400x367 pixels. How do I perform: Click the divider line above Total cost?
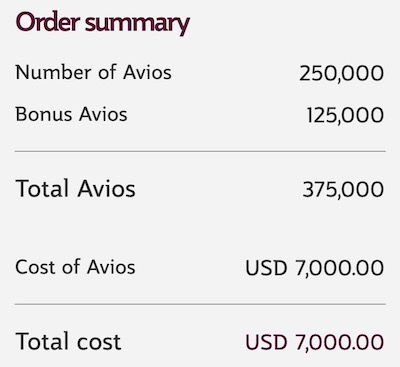200,304
